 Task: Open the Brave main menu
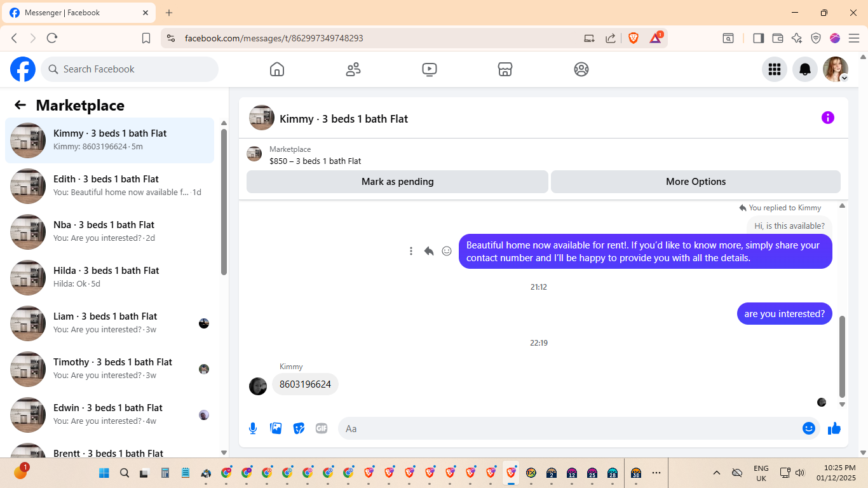pos(854,38)
